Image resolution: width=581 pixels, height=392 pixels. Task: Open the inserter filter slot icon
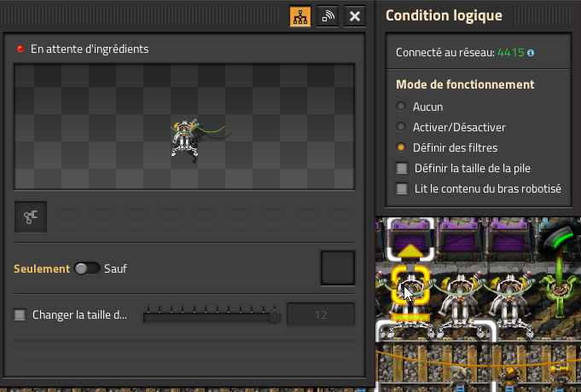point(31,217)
